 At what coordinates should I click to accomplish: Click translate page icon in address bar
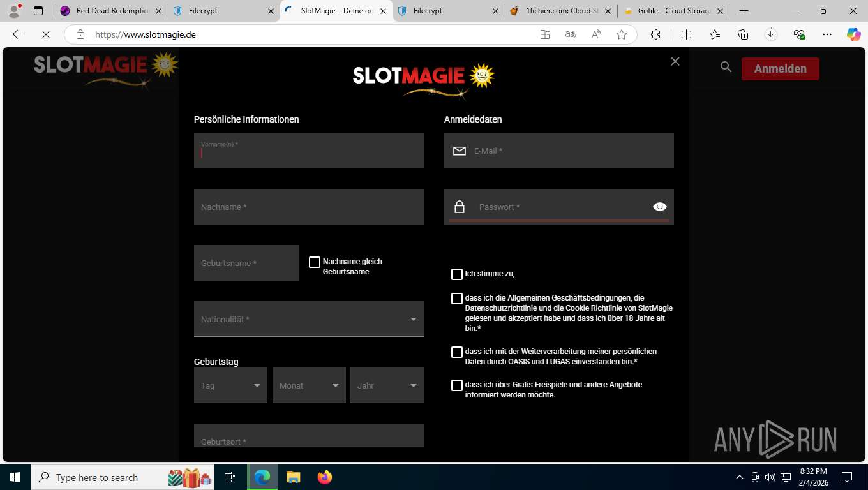click(x=571, y=34)
